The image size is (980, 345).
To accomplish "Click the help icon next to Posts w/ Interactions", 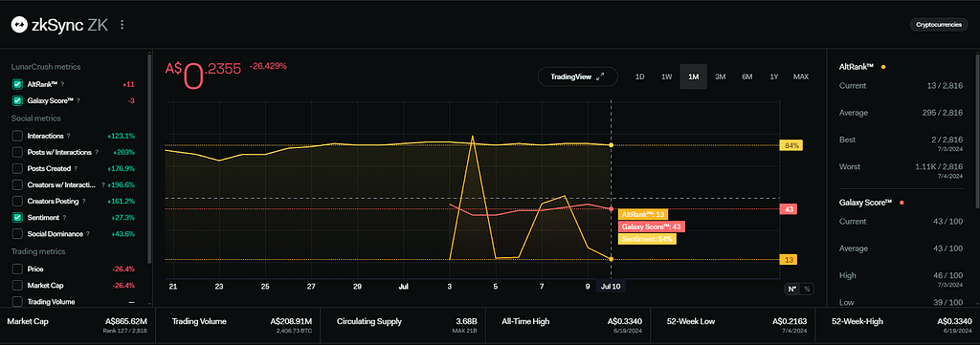I will [x=98, y=152].
